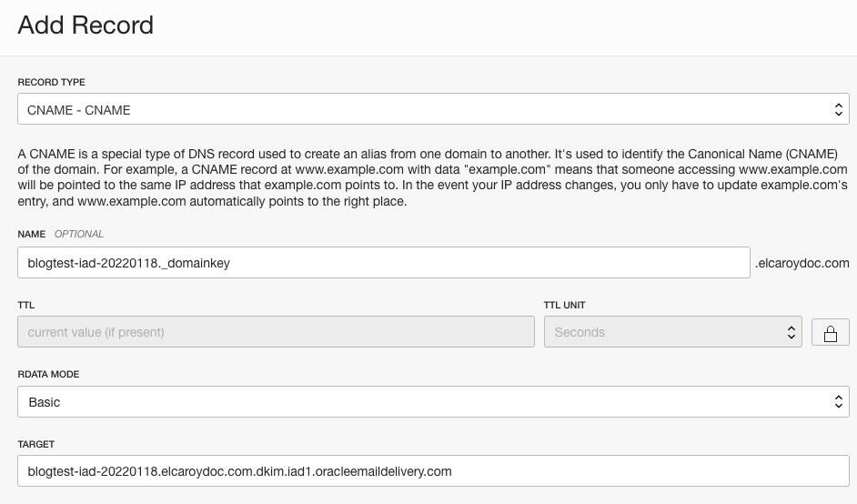
Task: Click the TTL UNIT label
Action: tap(565, 305)
